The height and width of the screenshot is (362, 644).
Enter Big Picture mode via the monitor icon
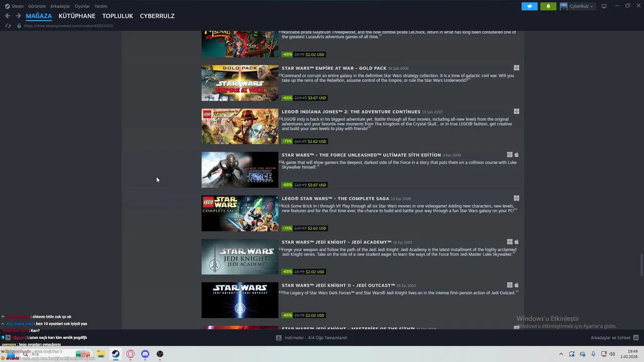point(604,6)
